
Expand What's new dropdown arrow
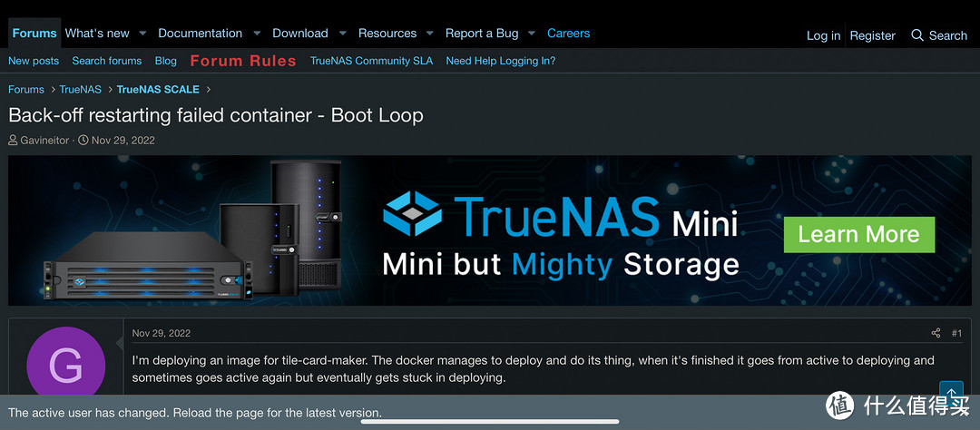[x=142, y=34]
